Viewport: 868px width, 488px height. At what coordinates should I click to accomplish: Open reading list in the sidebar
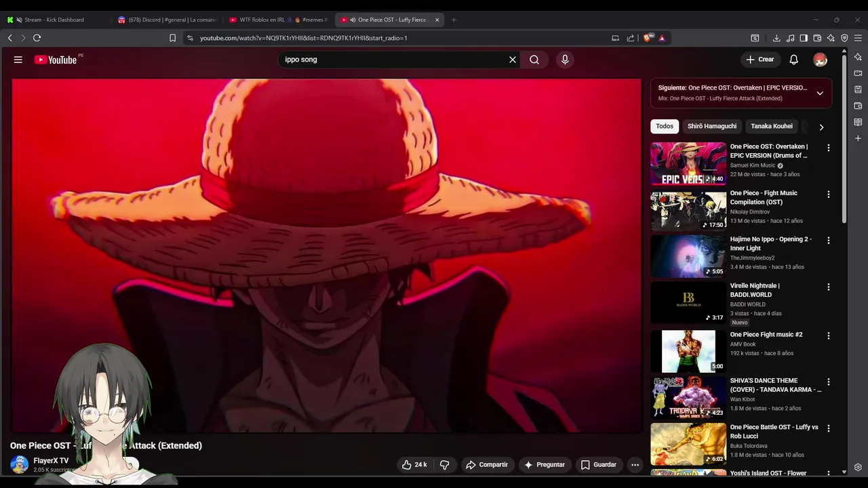pos(858,122)
